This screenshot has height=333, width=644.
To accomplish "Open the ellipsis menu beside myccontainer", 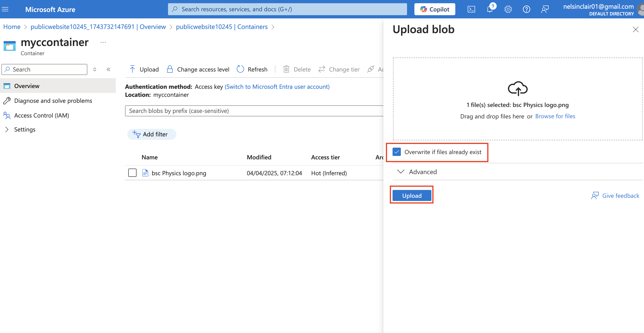I will coord(103,42).
